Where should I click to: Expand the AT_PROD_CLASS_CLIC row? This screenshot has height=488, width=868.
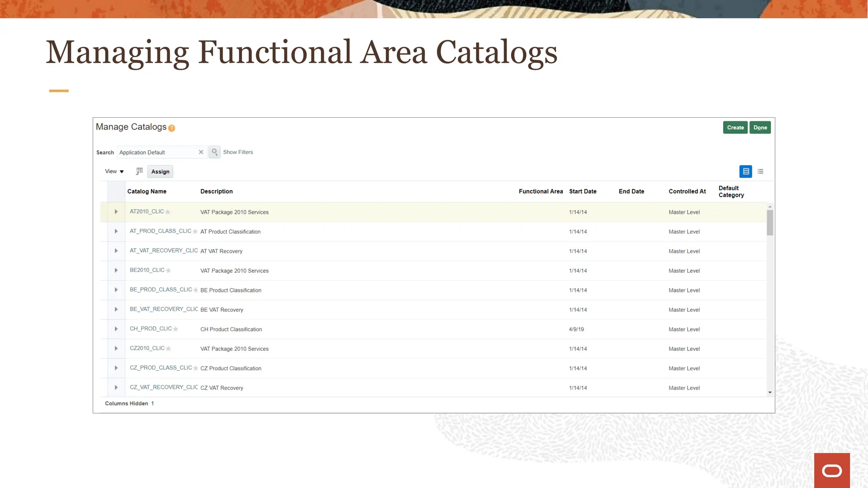[116, 231]
